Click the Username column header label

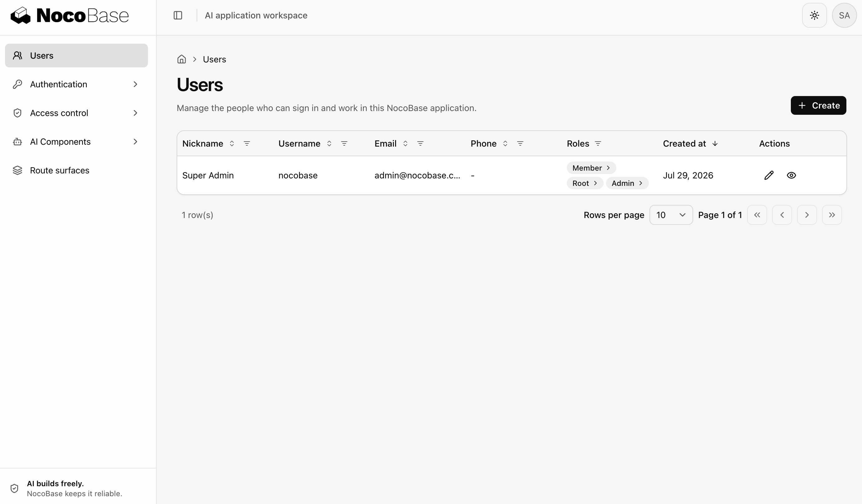click(299, 143)
